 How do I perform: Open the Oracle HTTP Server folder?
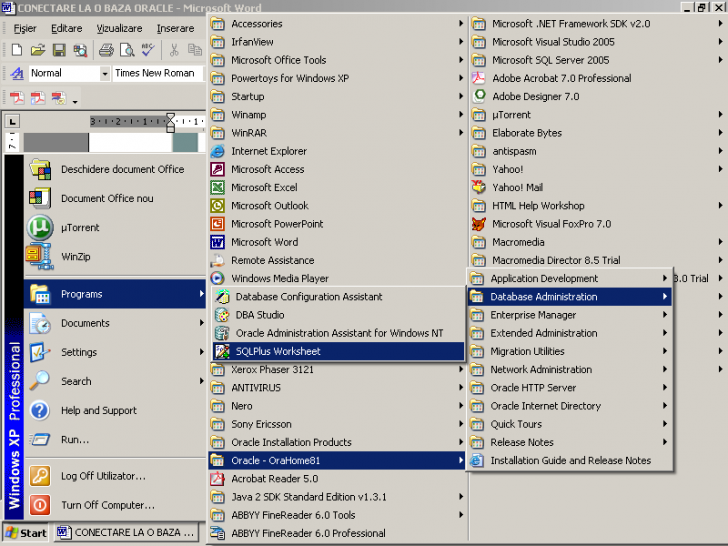(x=570, y=388)
